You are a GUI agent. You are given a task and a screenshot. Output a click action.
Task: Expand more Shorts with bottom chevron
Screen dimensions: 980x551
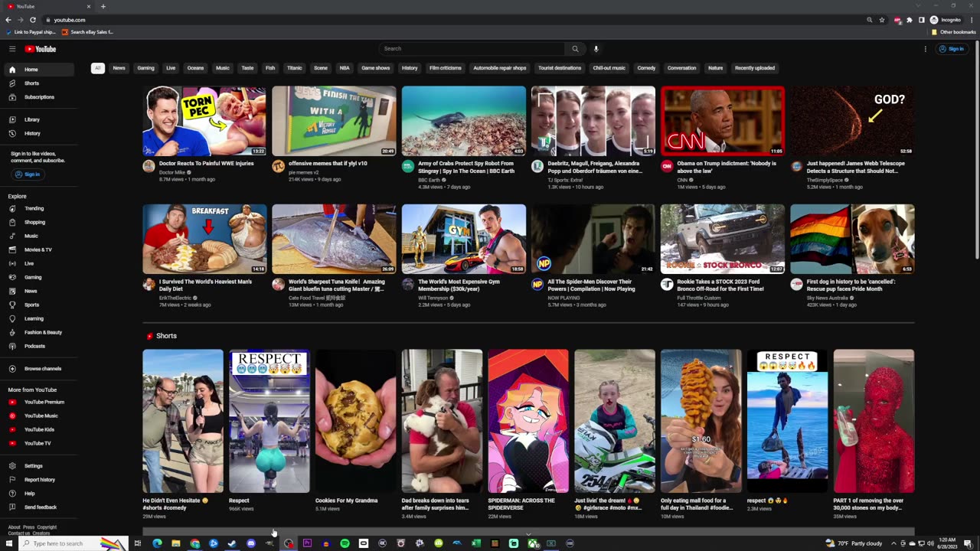pyautogui.click(x=528, y=534)
